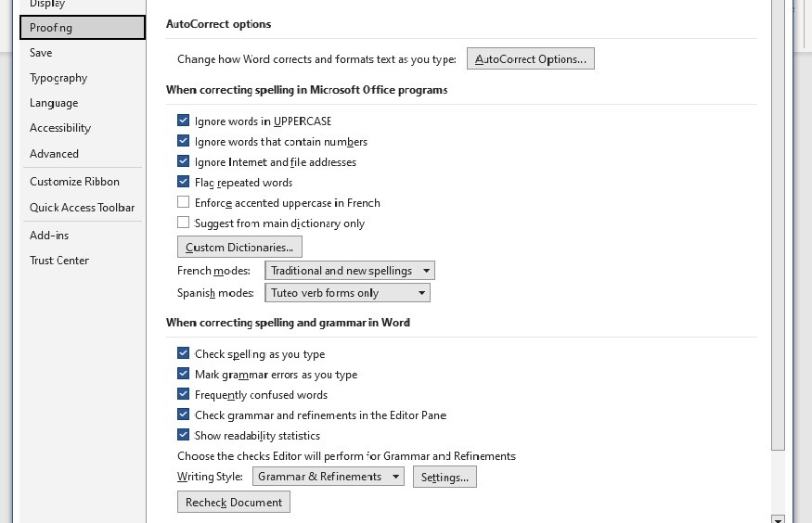Viewport: 812px width, 523px height.
Task: Click the Custom Dictionaries button
Action: pos(239,248)
